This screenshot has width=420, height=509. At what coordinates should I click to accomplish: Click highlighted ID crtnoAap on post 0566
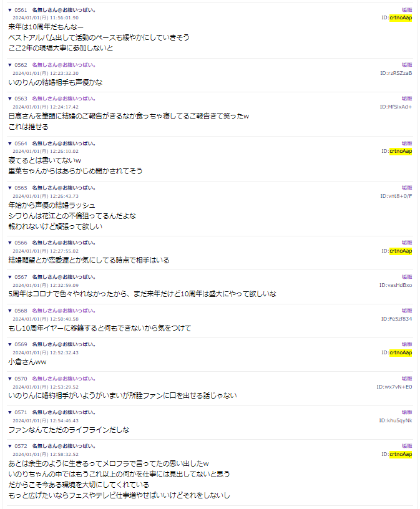pos(400,251)
